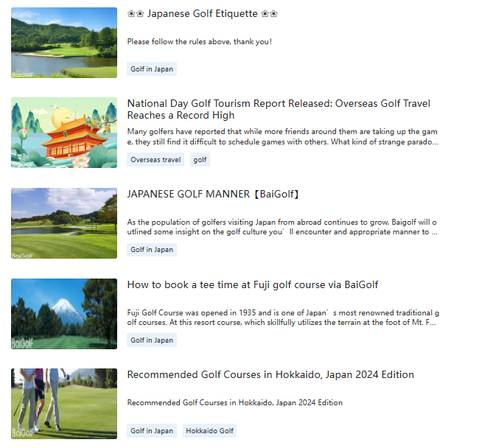Viewport: 479px width, 448px height.
Task: Open the Mount Fuji golf course thumbnail
Action: coord(64,313)
